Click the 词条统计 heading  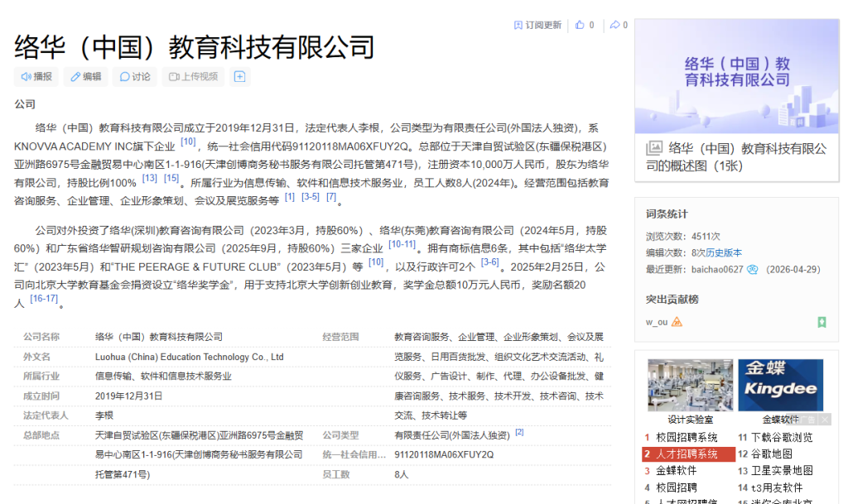pos(667,214)
